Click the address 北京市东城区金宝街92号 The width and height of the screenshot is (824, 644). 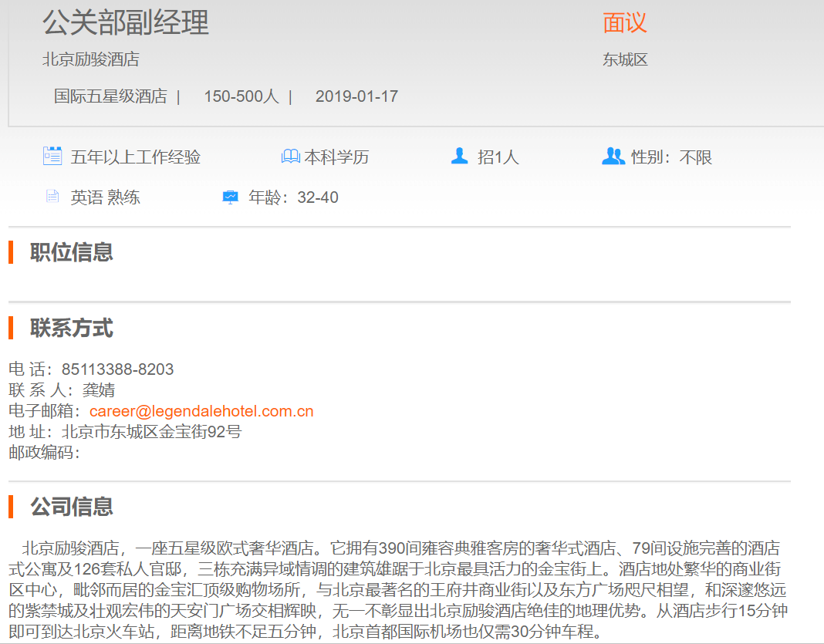click(151, 432)
